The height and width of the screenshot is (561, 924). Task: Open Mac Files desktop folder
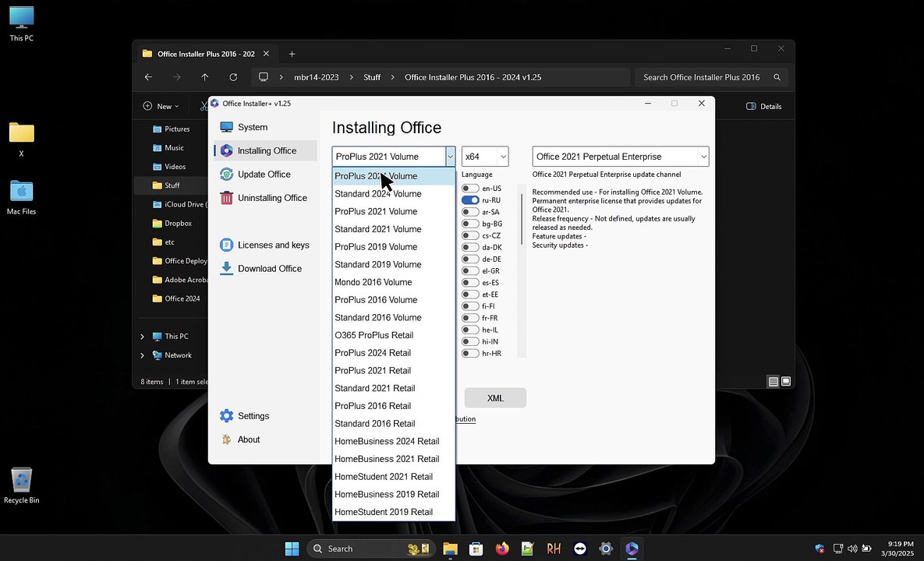[21, 197]
